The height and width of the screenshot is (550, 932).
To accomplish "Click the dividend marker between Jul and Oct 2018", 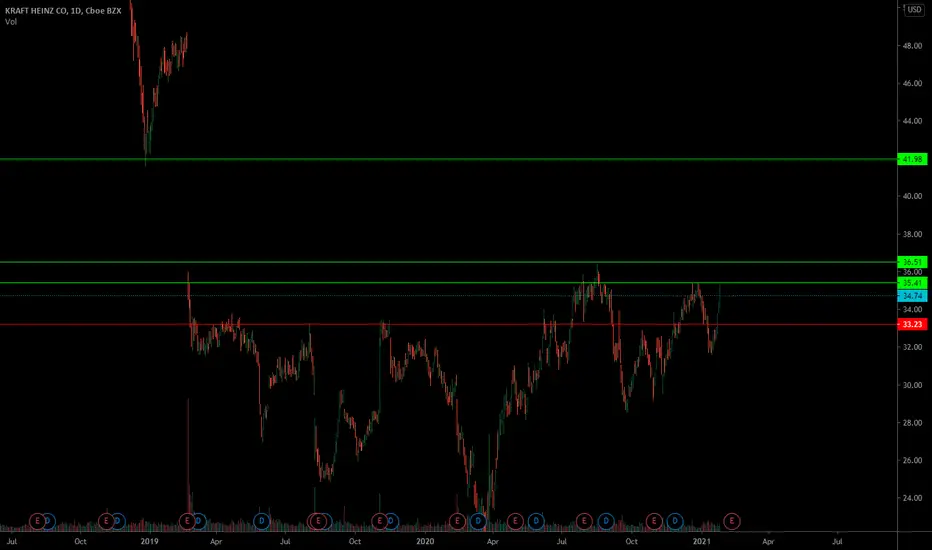I will [49, 521].
